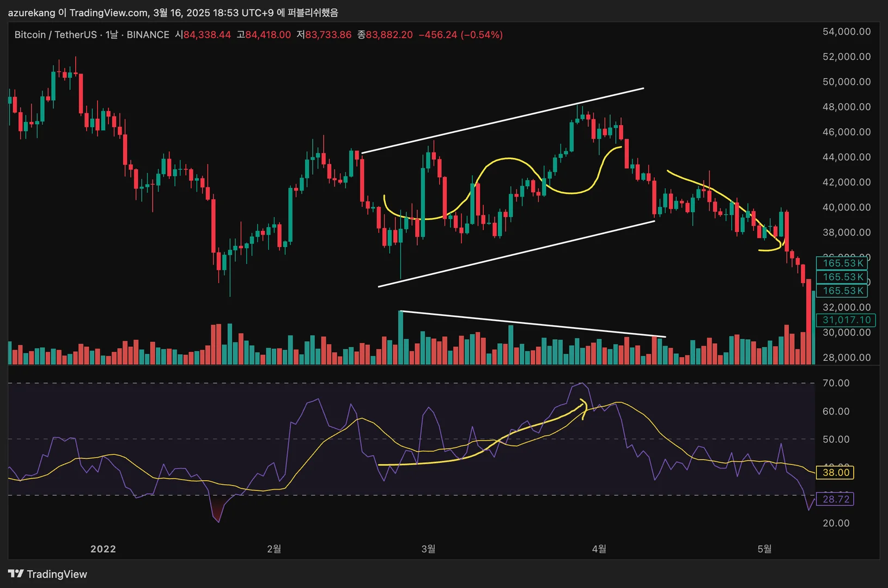Select the close price value 83,882.20

pos(389,35)
